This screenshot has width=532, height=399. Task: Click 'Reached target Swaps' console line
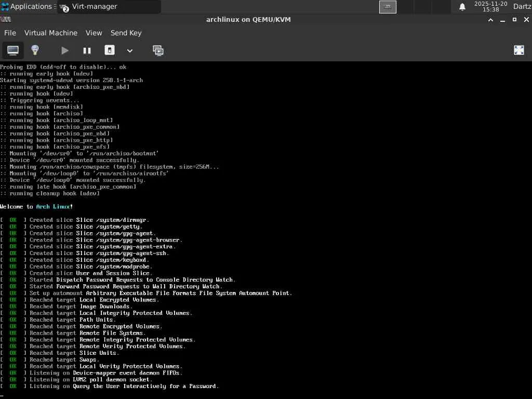click(49, 360)
